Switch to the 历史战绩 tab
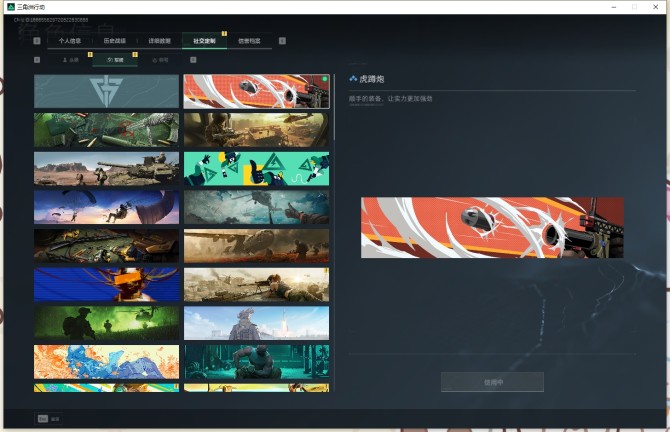 115,41
